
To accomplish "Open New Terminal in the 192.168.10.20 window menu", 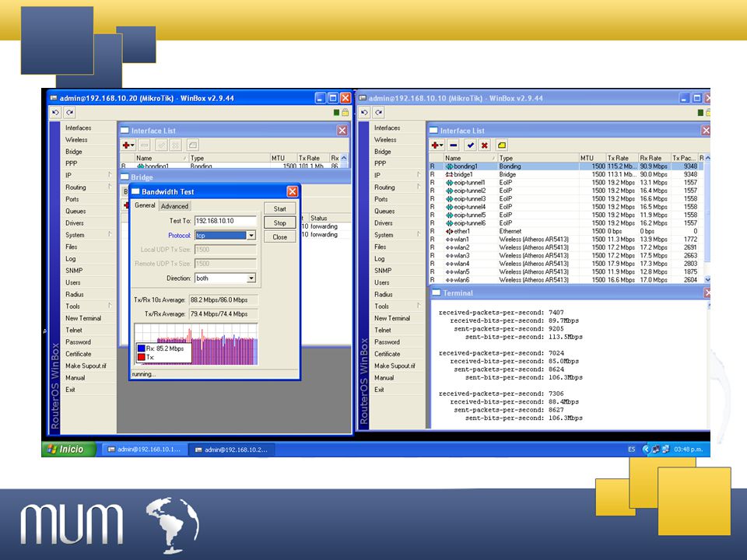I will tap(83, 318).
